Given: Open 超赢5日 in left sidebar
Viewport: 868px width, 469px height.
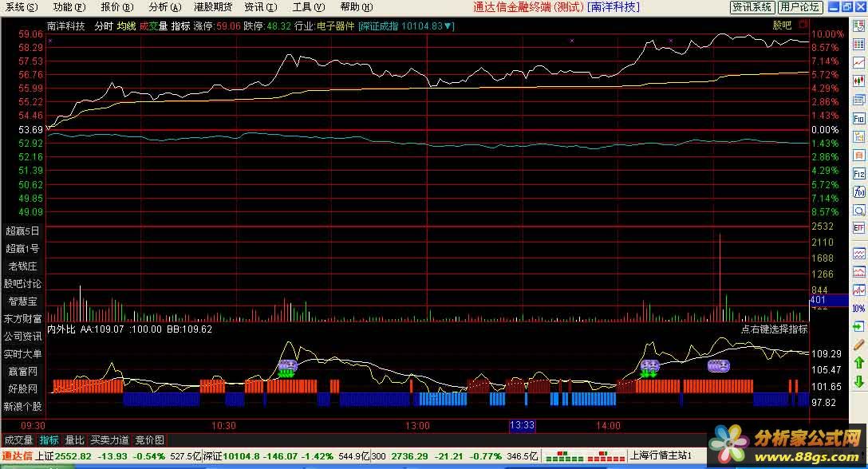Looking at the screenshot, I should tap(22, 231).
